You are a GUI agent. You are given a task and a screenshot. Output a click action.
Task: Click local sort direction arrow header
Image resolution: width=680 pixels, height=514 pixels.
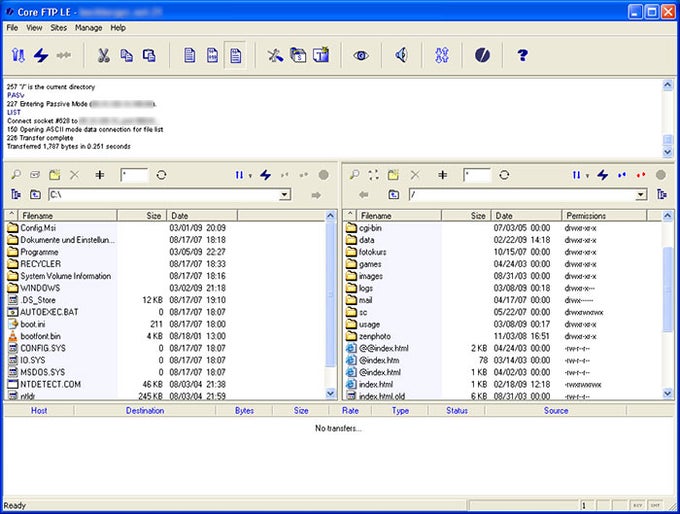[x=12, y=216]
